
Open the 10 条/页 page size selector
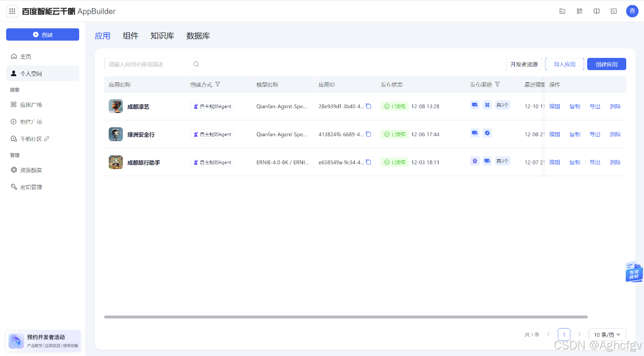[x=607, y=334]
